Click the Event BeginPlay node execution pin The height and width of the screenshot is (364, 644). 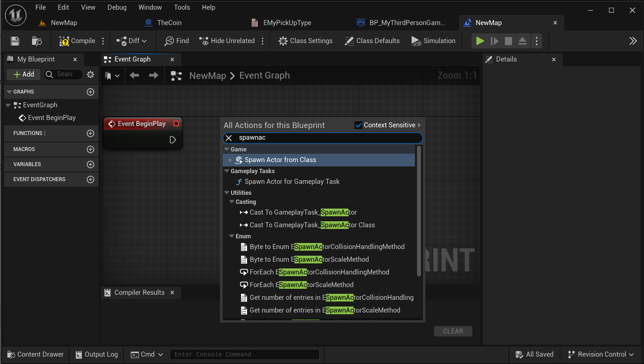tap(173, 140)
